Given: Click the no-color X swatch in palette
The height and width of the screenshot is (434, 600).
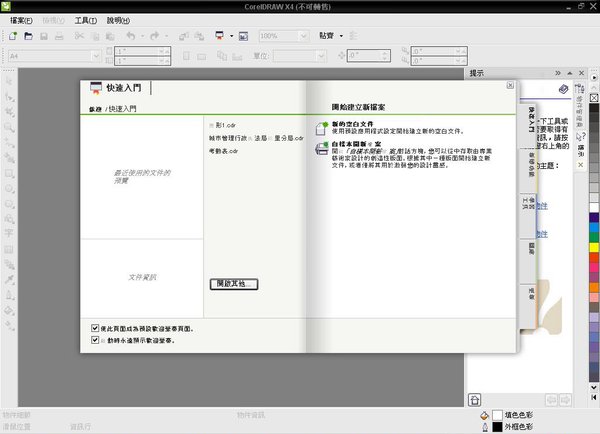Looking at the screenshot, I should coord(594,98).
